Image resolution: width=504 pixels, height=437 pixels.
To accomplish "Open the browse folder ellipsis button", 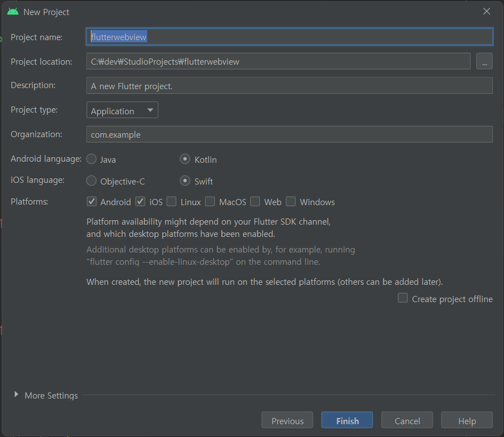I will pyautogui.click(x=484, y=61).
